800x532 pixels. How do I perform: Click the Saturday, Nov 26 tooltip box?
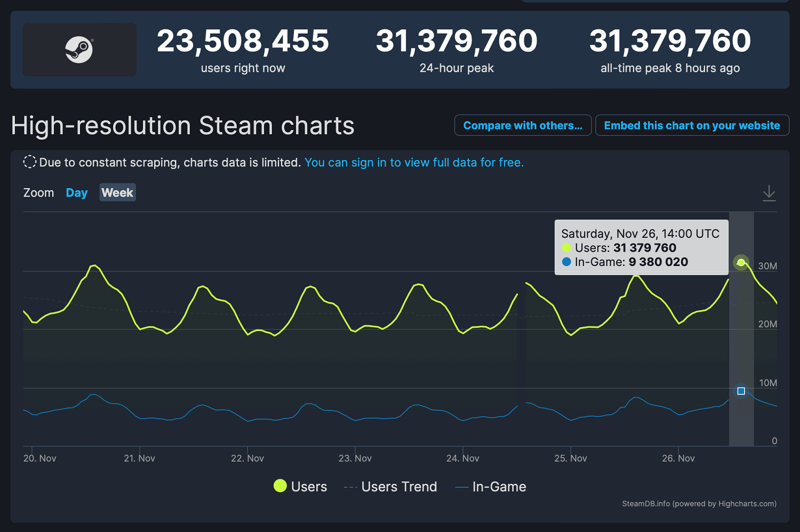coord(641,247)
